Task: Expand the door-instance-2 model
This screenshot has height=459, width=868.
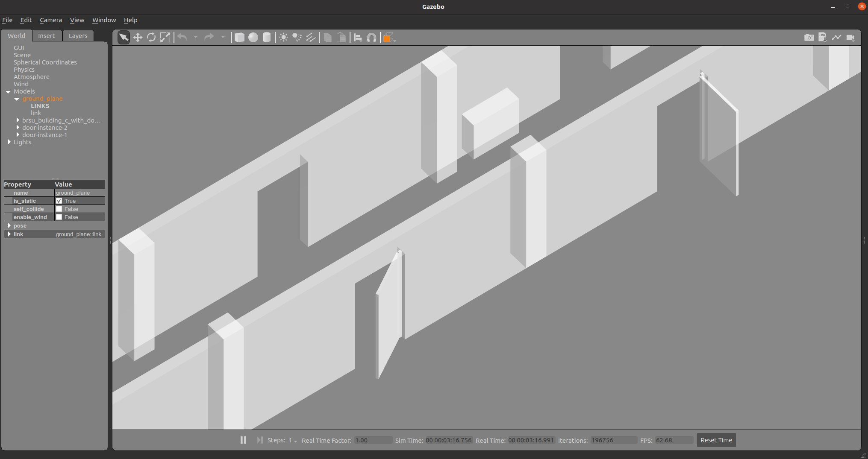Action: pyautogui.click(x=18, y=128)
